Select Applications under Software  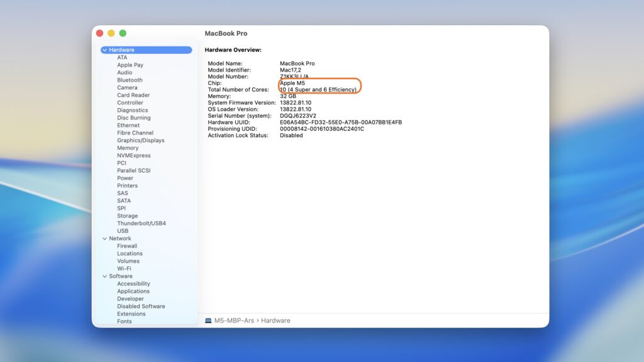pyautogui.click(x=133, y=291)
